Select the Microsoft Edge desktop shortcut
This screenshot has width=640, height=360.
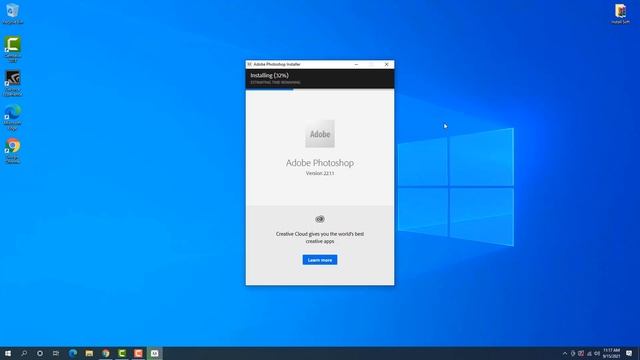click(13, 118)
